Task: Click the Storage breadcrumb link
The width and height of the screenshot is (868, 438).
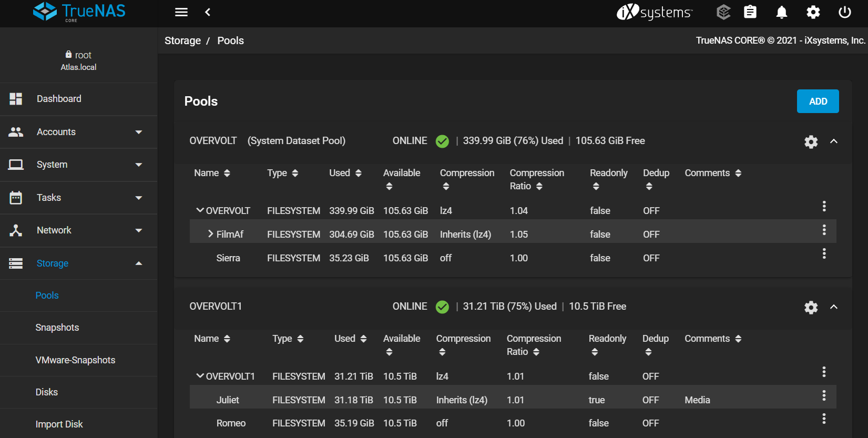Action: click(182, 40)
